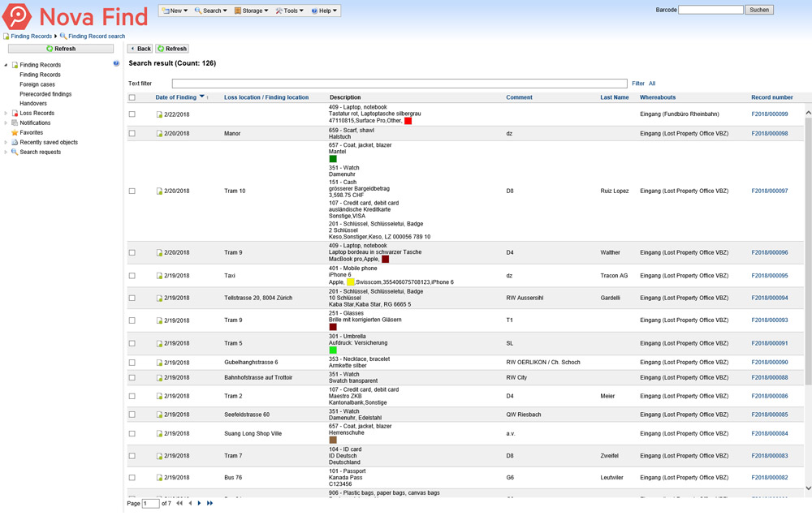Open record F2018/000097 link
The image size is (812, 520).
(769, 191)
